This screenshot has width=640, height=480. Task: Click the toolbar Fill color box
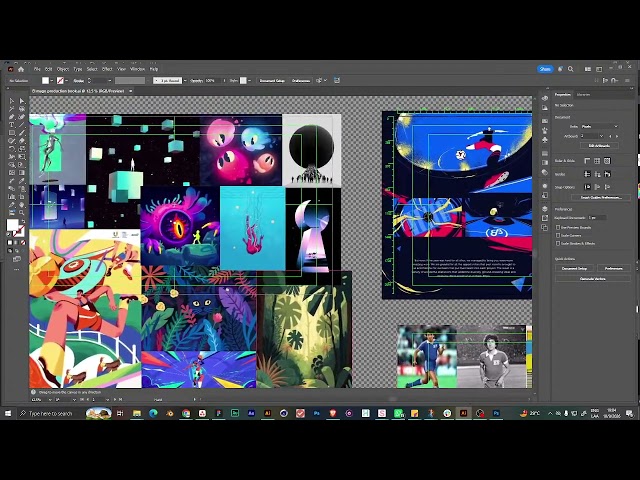(13, 225)
